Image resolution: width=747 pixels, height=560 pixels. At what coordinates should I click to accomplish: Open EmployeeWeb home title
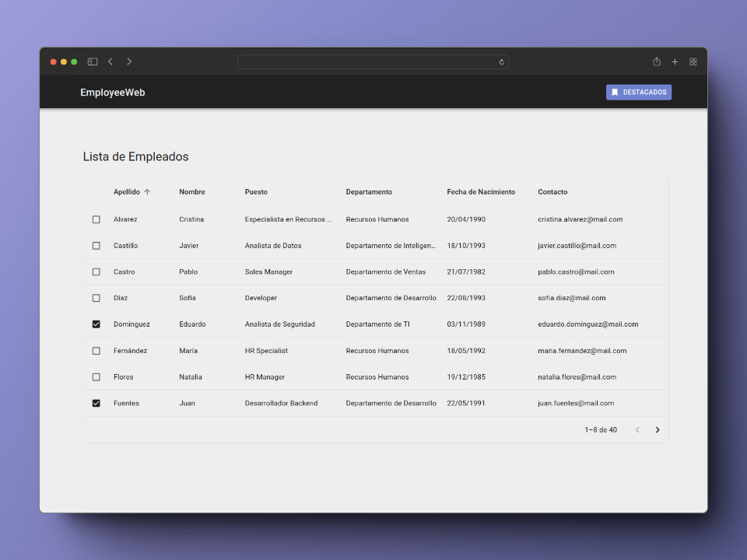(x=112, y=93)
